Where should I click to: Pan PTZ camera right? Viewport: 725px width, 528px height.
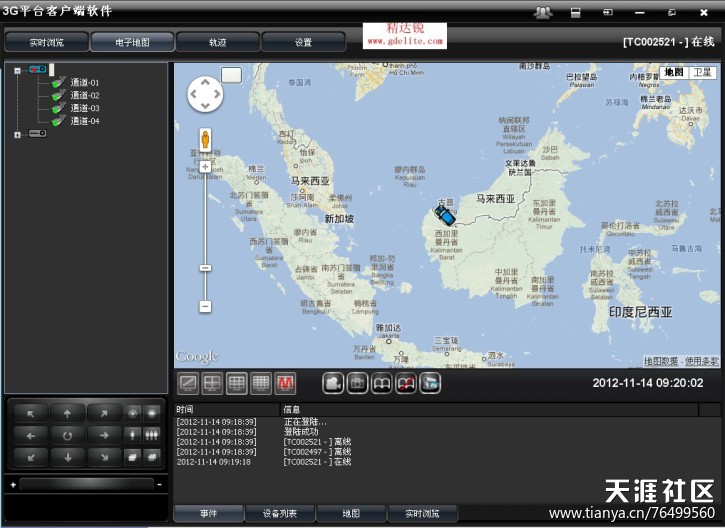[104, 436]
